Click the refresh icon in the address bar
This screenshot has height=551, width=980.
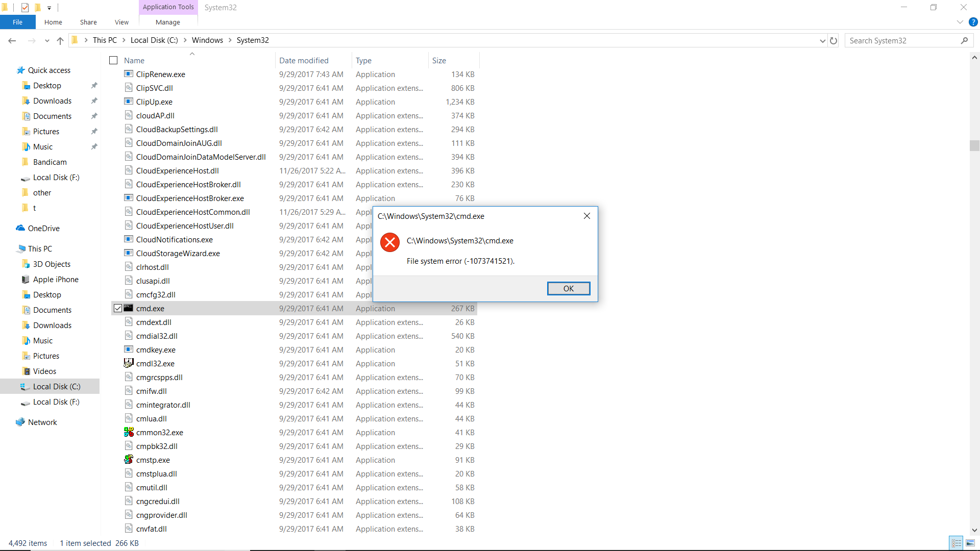pyautogui.click(x=834, y=40)
